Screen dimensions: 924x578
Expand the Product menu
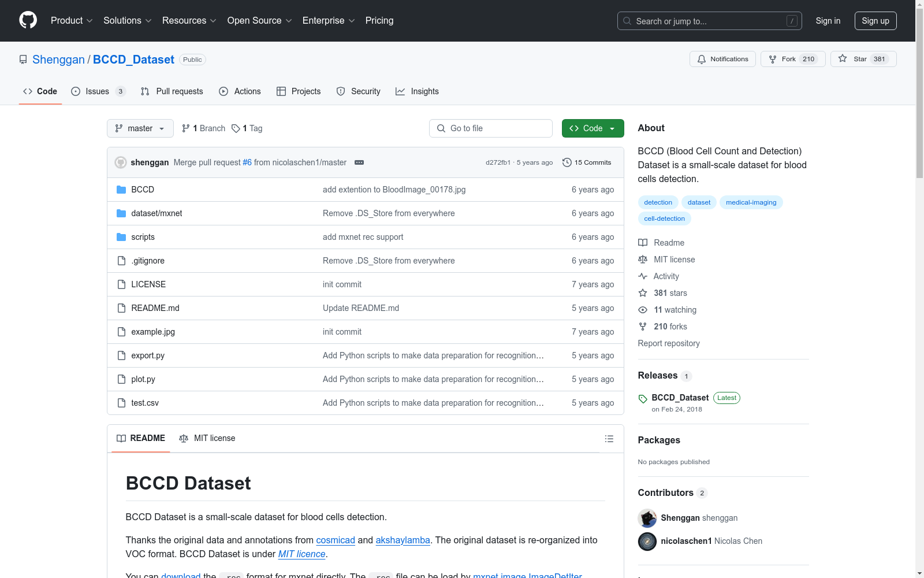coord(72,20)
